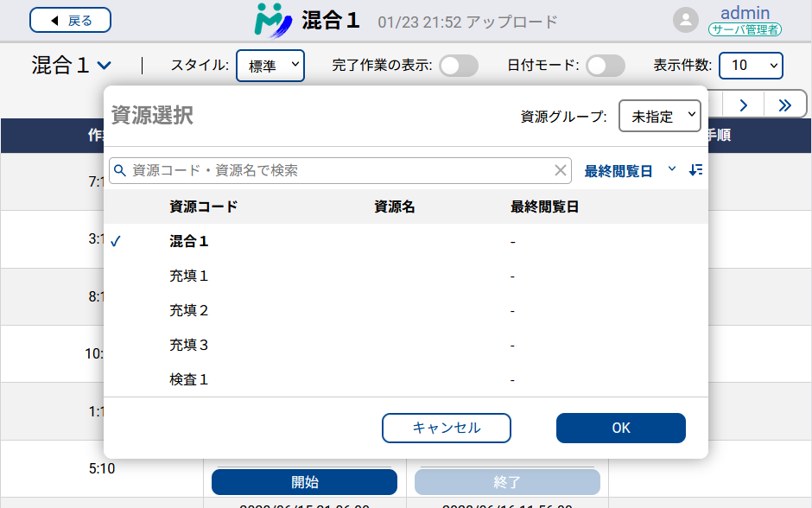The width and height of the screenshot is (812, 508).
Task: Change 表示件数 from the 10 dropdown
Action: 751,66
